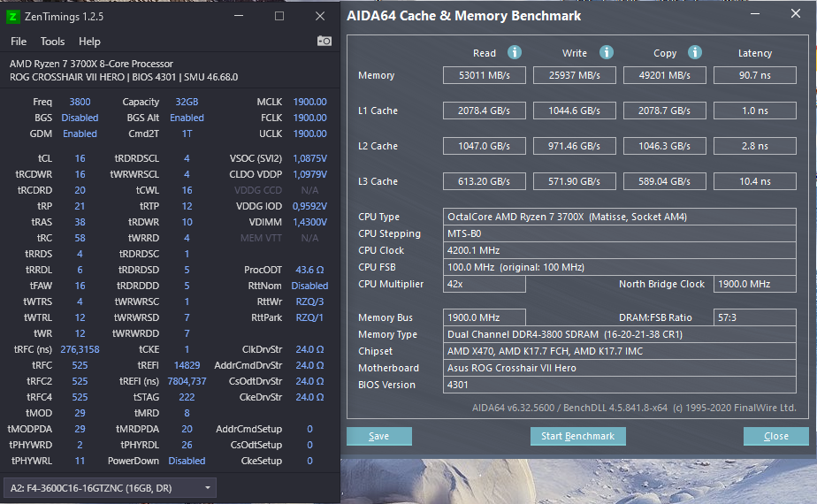
Task: Open the Help menu in ZenTimings
Action: 89,42
